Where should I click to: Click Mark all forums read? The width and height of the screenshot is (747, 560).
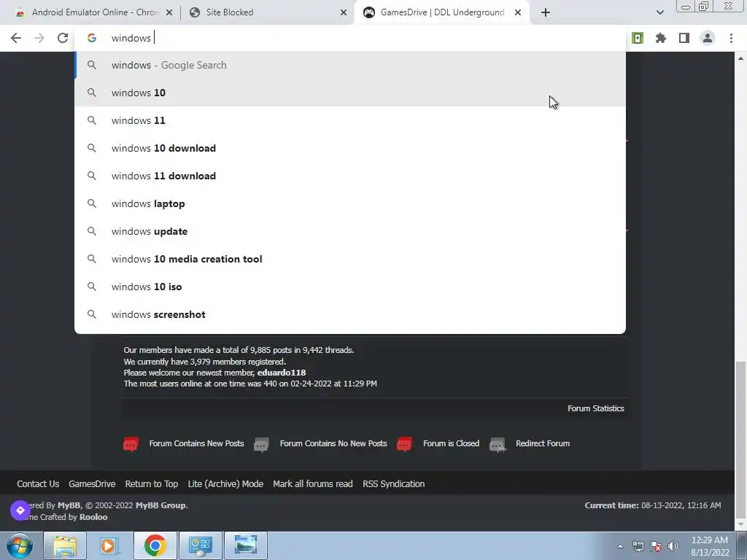click(312, 484)
